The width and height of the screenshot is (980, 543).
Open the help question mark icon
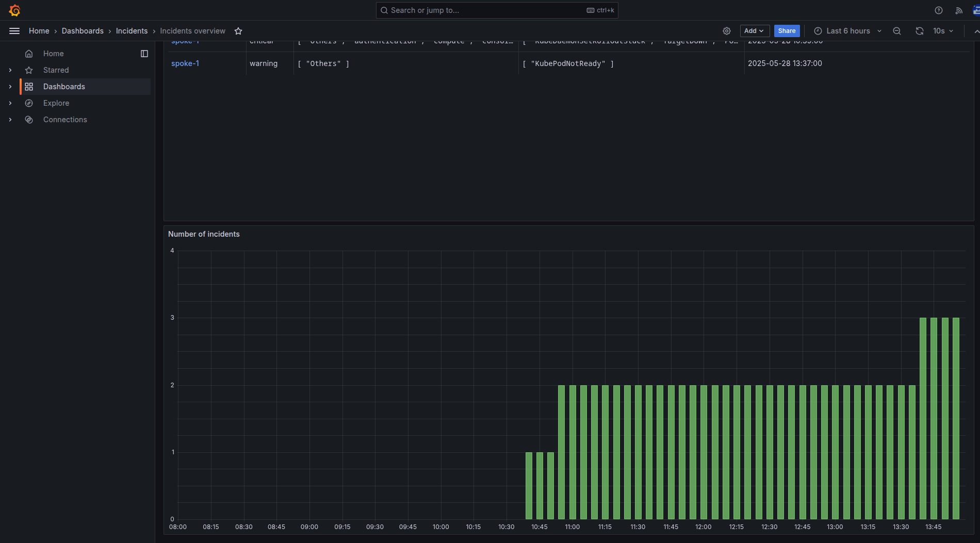click(939, 10)
